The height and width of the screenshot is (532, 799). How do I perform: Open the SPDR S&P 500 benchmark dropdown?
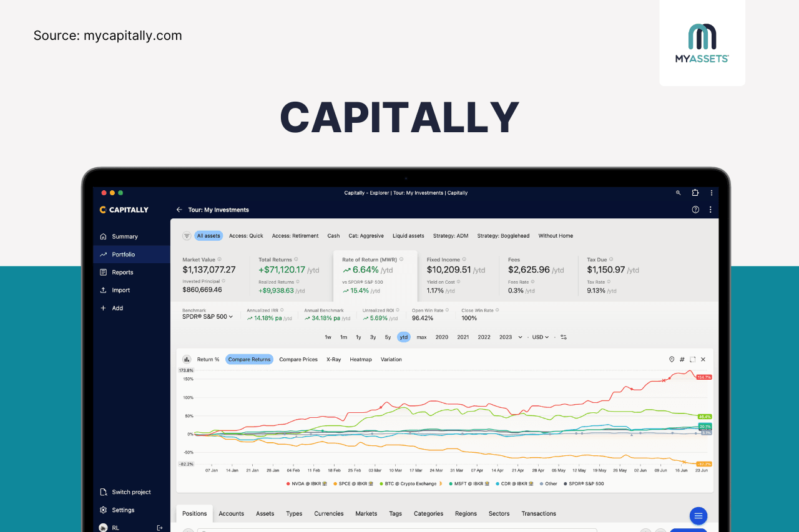(207, 317)
